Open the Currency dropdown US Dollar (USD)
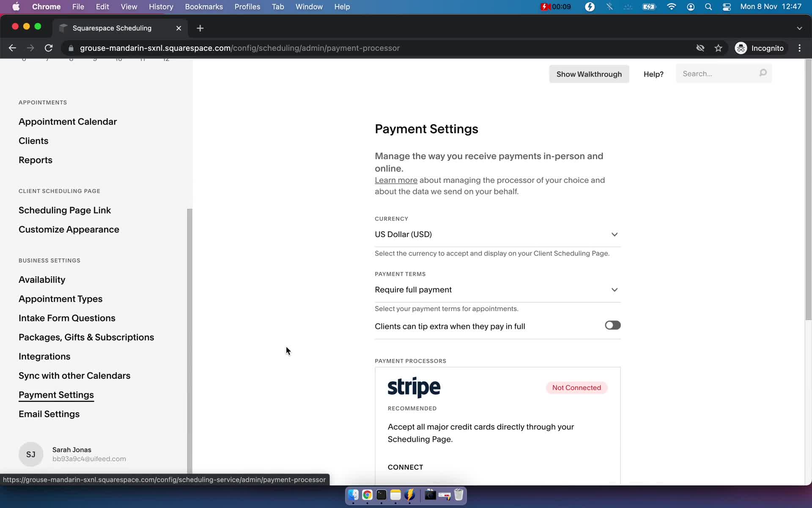812x508 pixels. coord(497,235)
